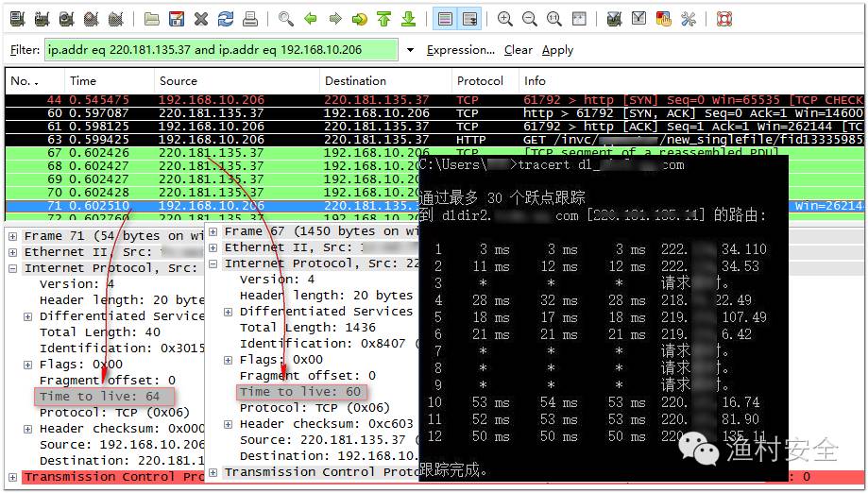Click the Clear filter button

[x=518, y=50]
